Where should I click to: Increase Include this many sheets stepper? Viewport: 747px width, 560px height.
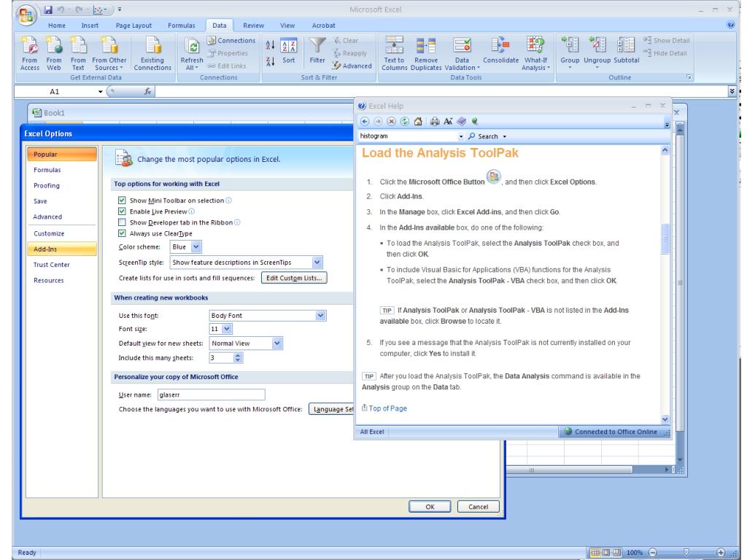[x=239, y=355]
